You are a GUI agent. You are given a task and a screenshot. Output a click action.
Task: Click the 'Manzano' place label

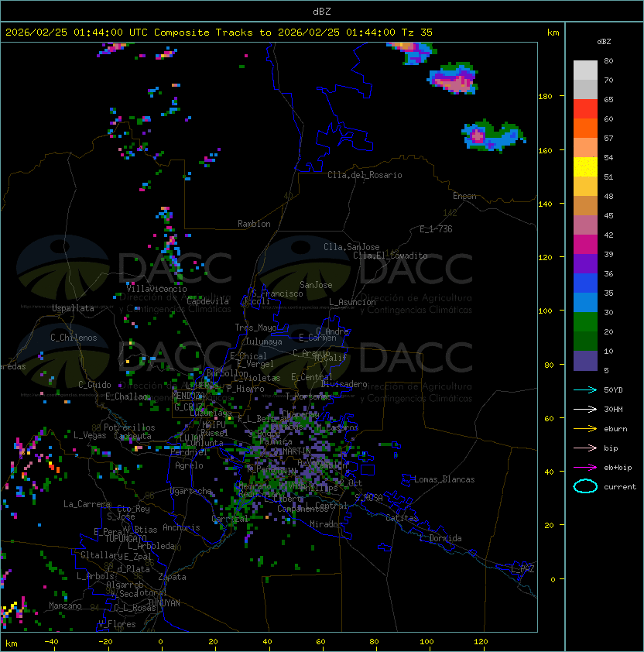click(x=65, y=606)
